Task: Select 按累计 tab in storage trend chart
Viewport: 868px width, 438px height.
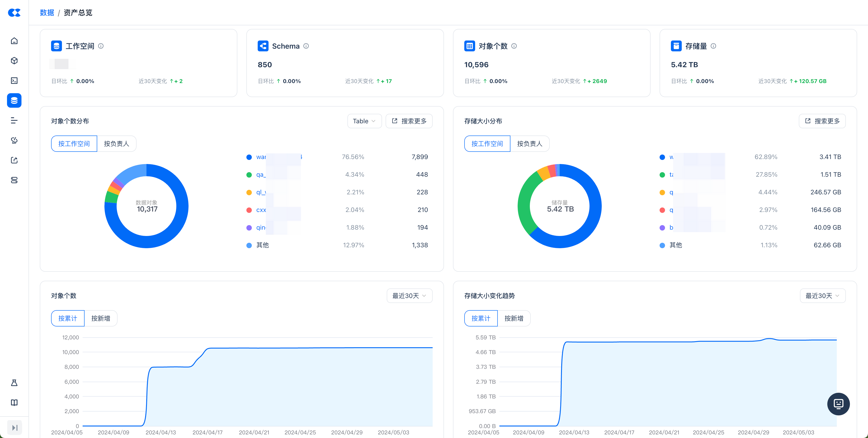Action: (x=481, y=318)
